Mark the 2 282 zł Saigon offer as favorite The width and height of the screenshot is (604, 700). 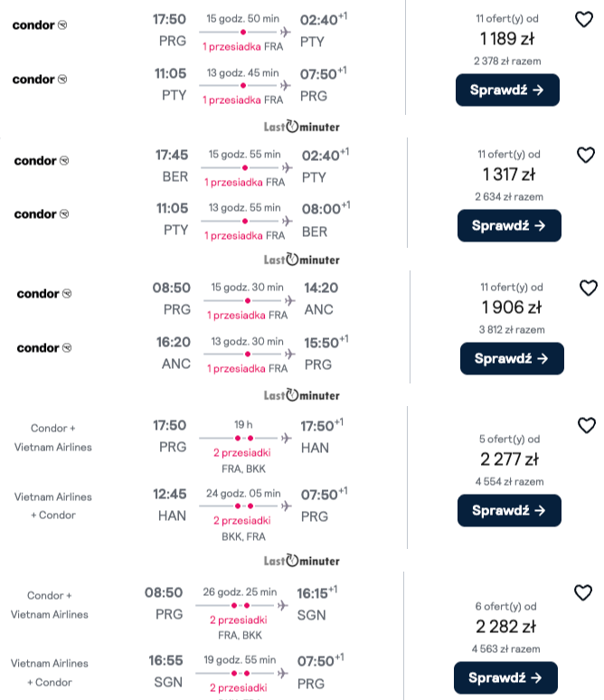(x=582, y=593)
